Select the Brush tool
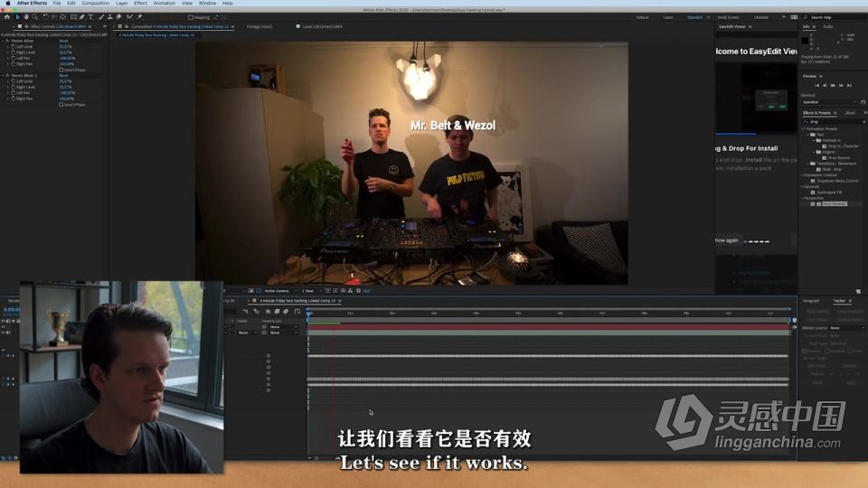 pos(101,17)
